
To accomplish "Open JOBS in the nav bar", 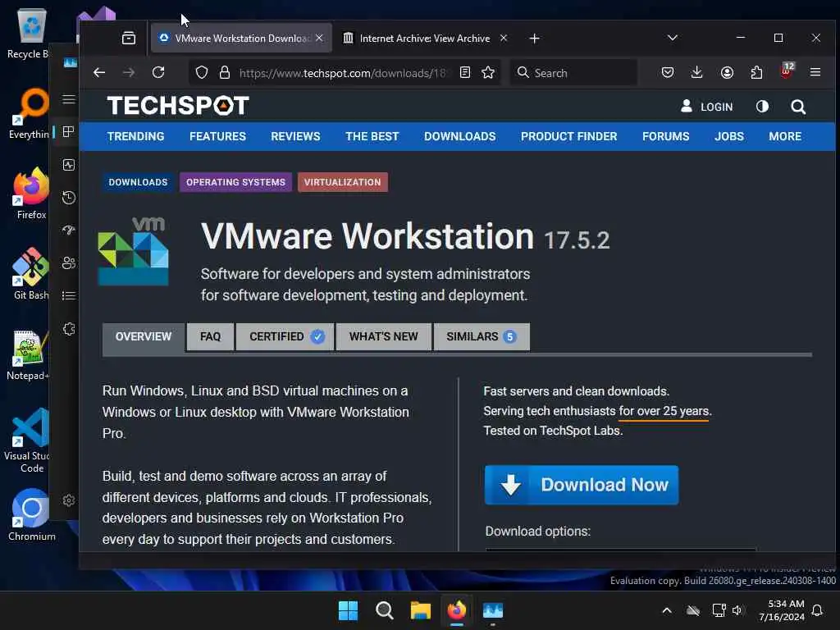I will 729,137.
